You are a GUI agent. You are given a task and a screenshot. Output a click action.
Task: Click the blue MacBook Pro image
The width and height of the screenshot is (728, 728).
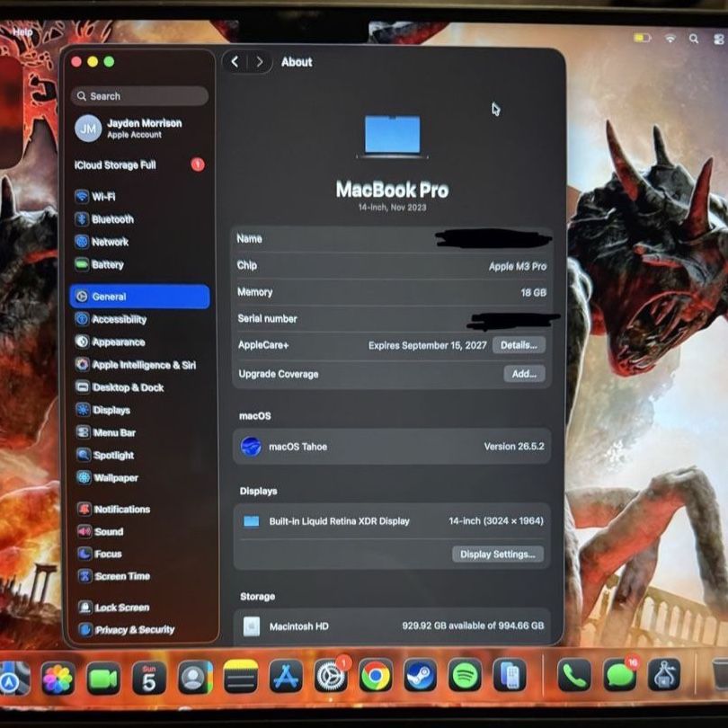point(393,136)
